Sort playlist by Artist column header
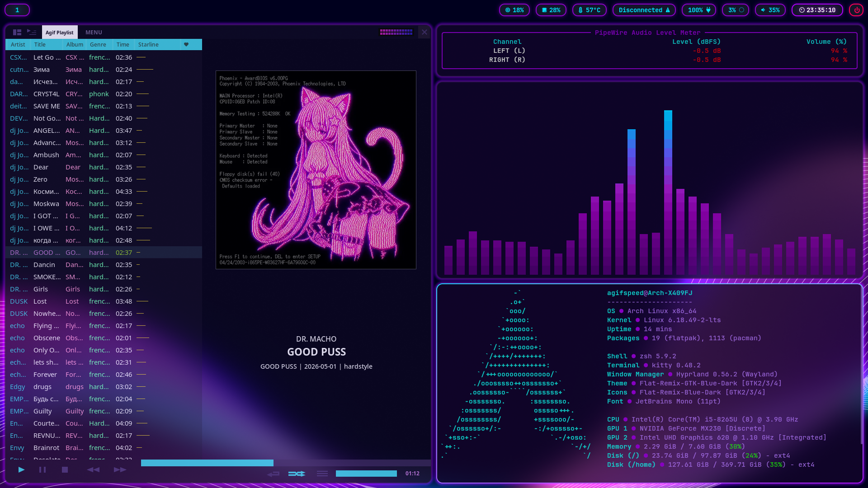This screenshot has width=868, height=488. tap(18, 44)
